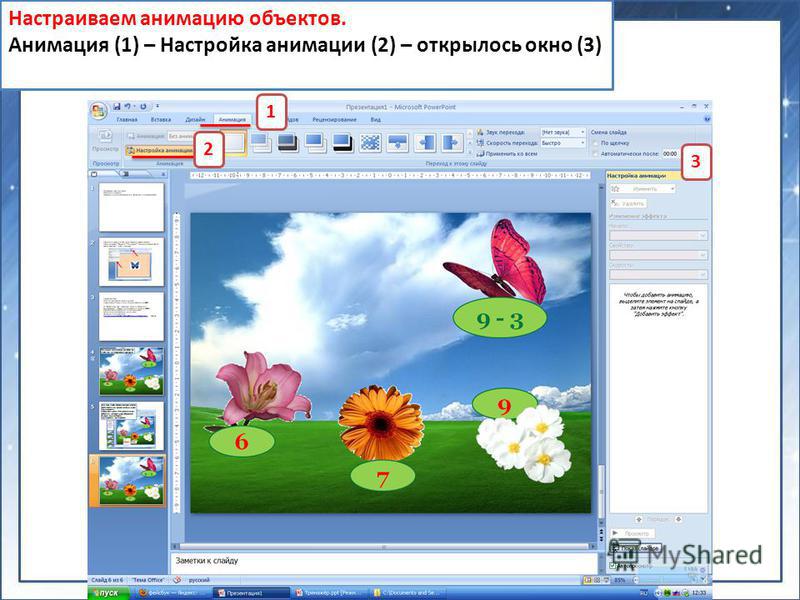
Task: Open the Дизайн ribbon tab
Action: [x=195, y=119]
